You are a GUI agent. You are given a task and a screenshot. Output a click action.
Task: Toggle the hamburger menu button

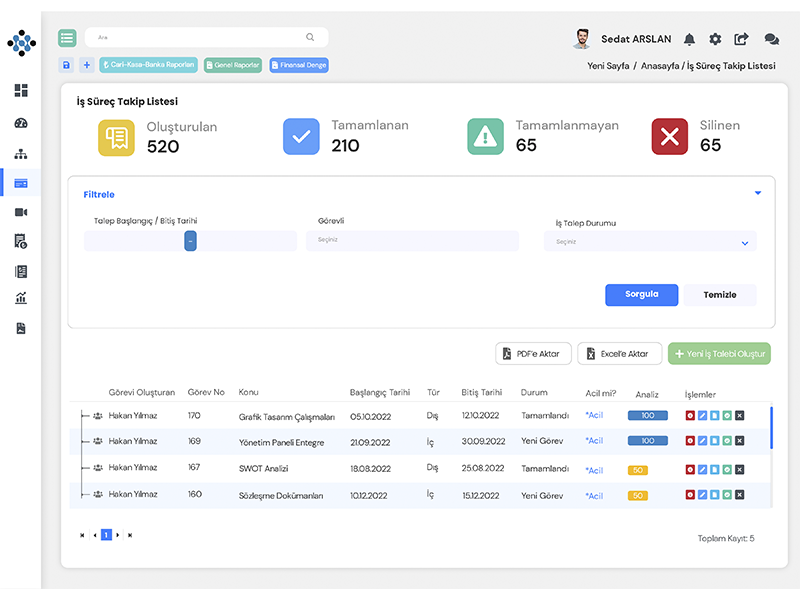coord(67,38)
